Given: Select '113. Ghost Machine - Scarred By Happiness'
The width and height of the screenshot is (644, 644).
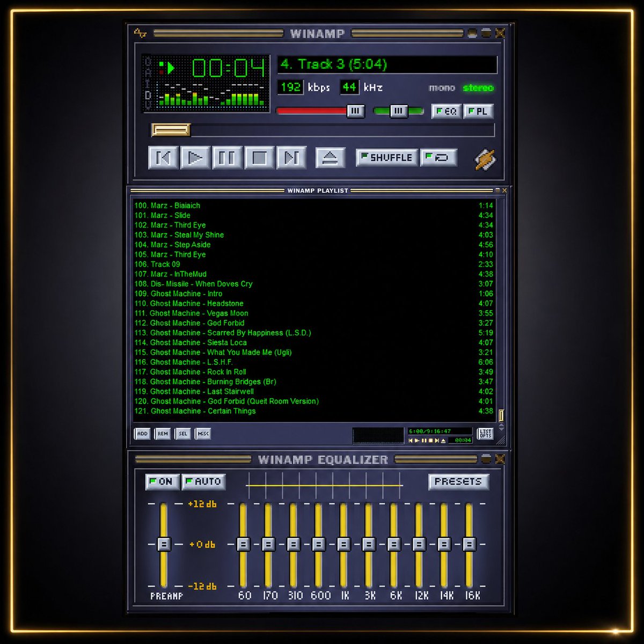Looking at the screenshot, I should (313, 333).
